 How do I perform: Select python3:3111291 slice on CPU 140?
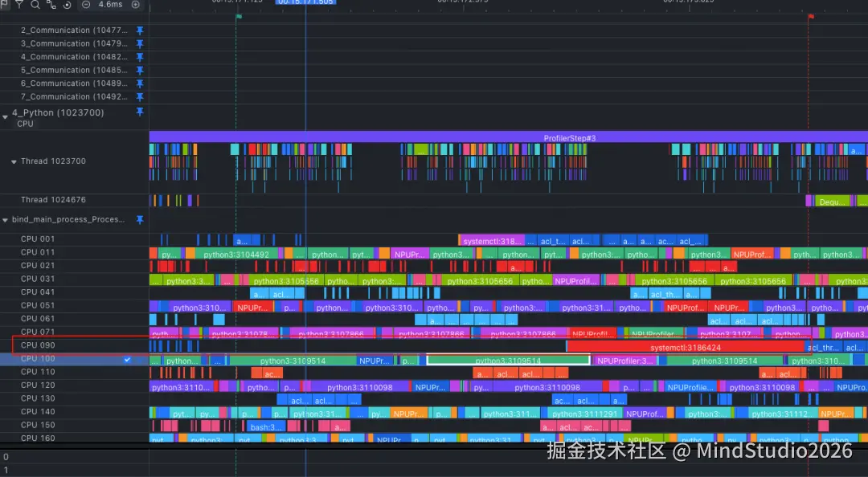pos(584,414)
